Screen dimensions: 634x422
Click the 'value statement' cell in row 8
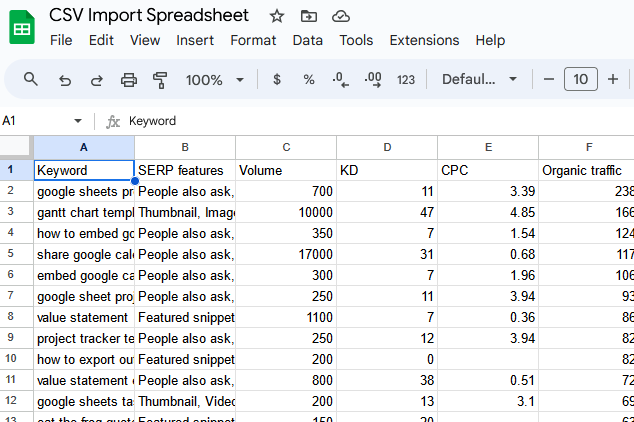click(84, 317)
